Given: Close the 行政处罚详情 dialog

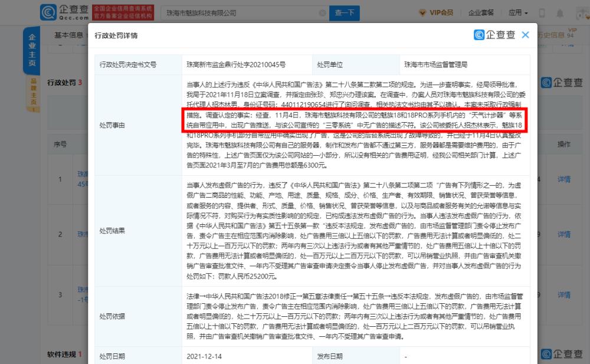Looking at the screenshot, I should (525, 35).
